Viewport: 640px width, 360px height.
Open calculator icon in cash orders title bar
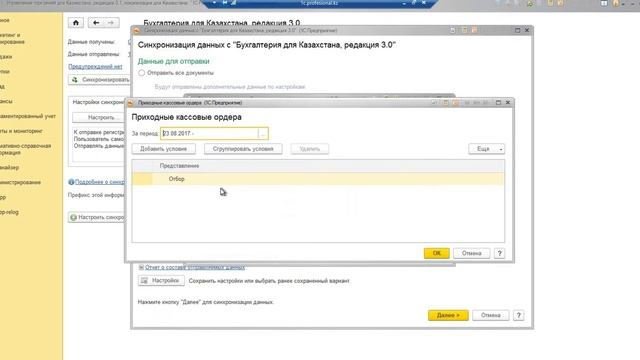click(x=446, y=102)
